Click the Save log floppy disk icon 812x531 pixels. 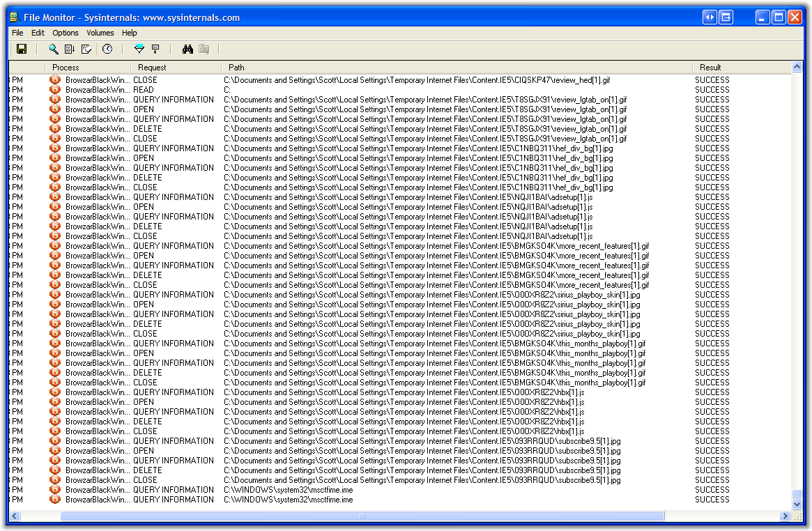[22, 49]
